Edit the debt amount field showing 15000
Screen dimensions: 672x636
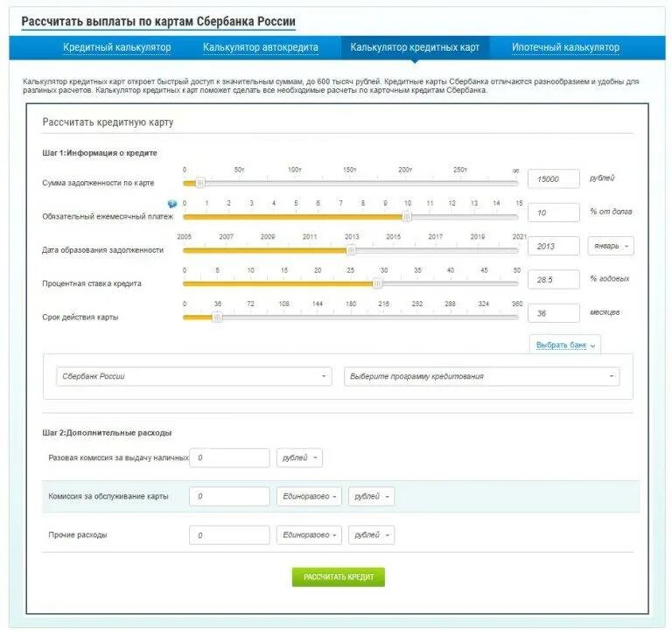(x=553, y=179)
